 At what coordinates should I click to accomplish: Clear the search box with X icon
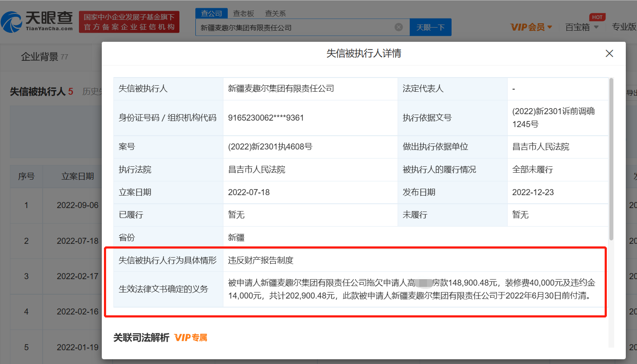coord(399,27)
